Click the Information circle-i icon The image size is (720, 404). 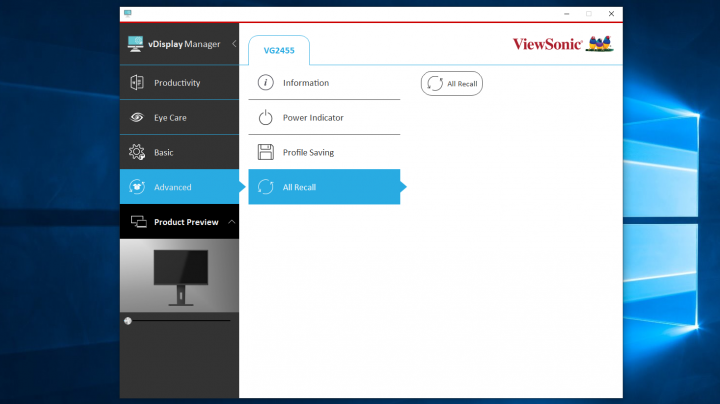(x=265, y=83)
